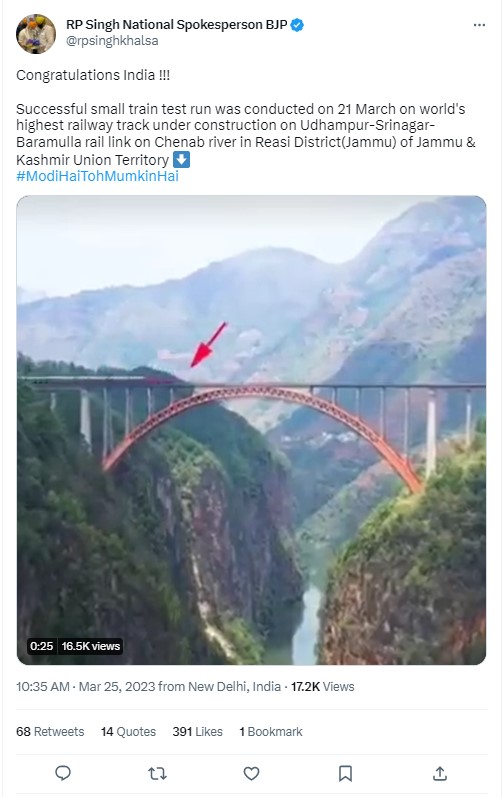Click the 17.2K Views count
This screenshot has height=797, width=502.
tap(323, 687)
